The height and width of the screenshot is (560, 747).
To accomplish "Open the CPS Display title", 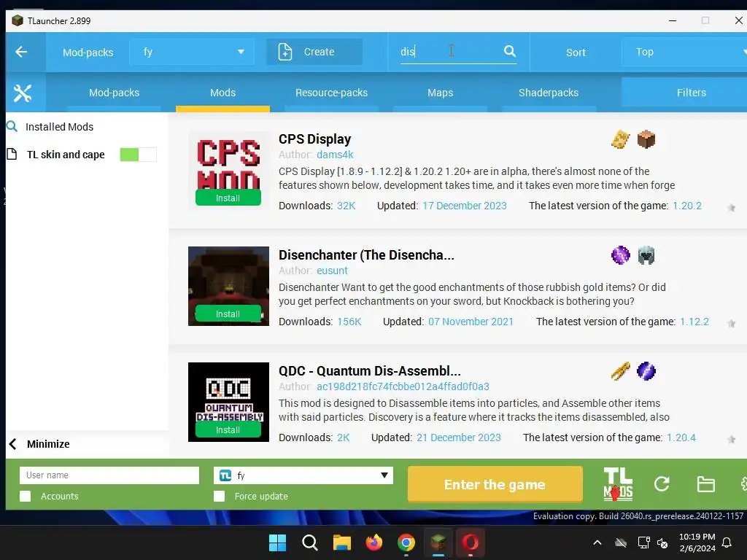I will click(315, 139).
